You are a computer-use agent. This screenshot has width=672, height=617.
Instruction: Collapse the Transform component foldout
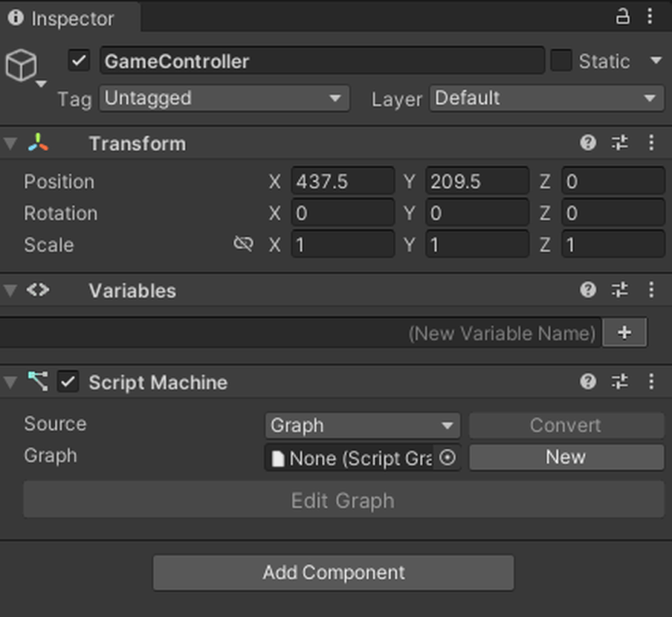point(10,144)
